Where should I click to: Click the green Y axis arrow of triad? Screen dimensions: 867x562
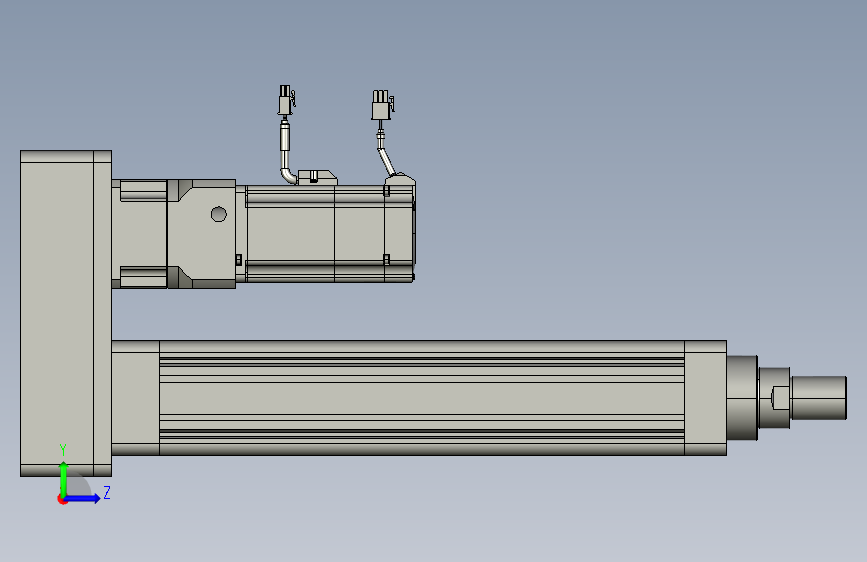point(64,480)
